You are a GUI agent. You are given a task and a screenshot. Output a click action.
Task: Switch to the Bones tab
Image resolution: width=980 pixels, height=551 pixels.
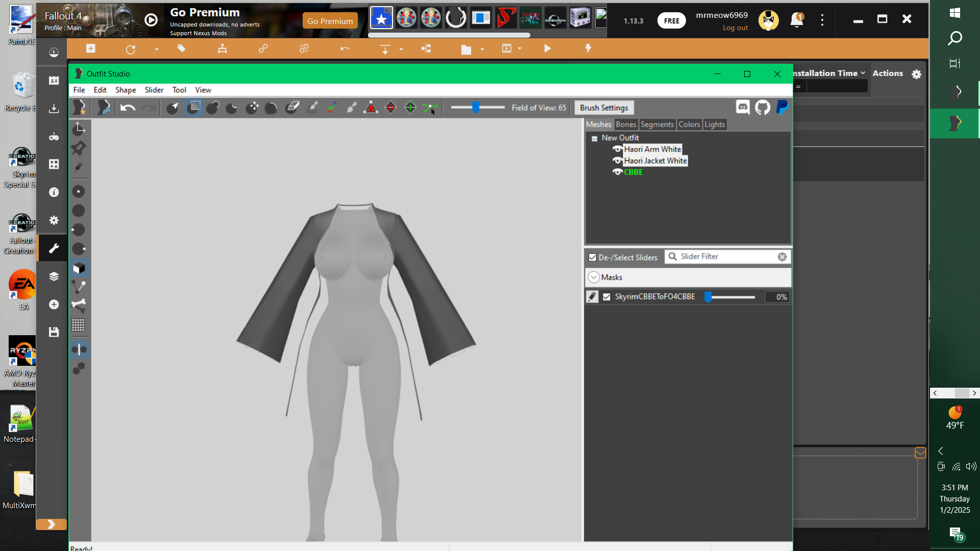[x=626, y=124]
